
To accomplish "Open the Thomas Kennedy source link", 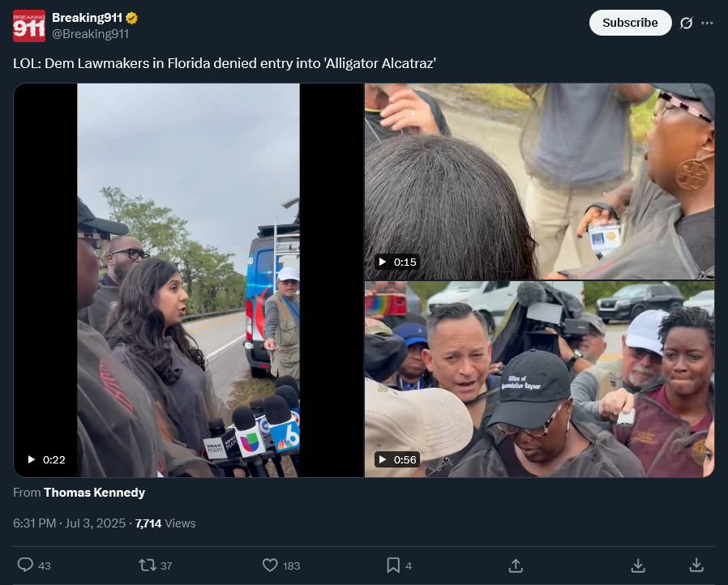I will coord(94,492).
